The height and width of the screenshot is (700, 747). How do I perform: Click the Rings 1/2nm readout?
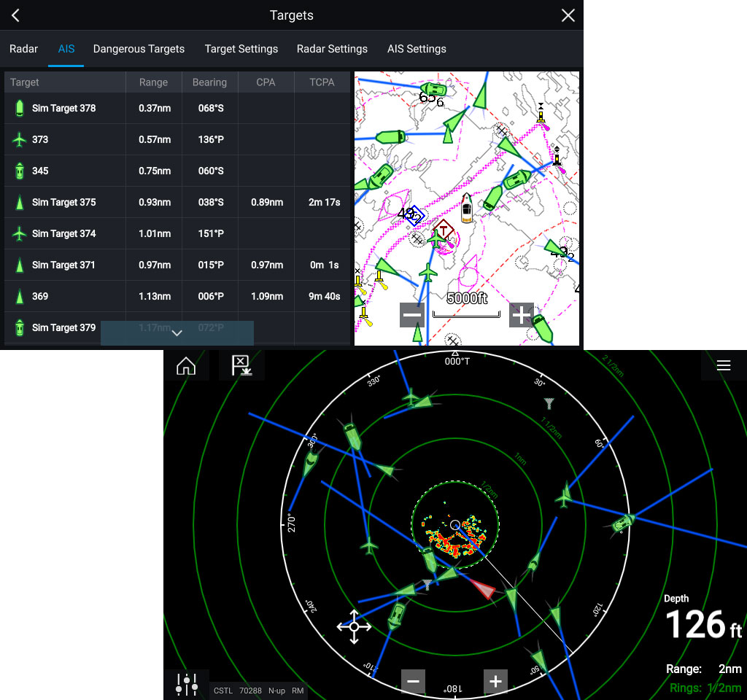[705, 688]
